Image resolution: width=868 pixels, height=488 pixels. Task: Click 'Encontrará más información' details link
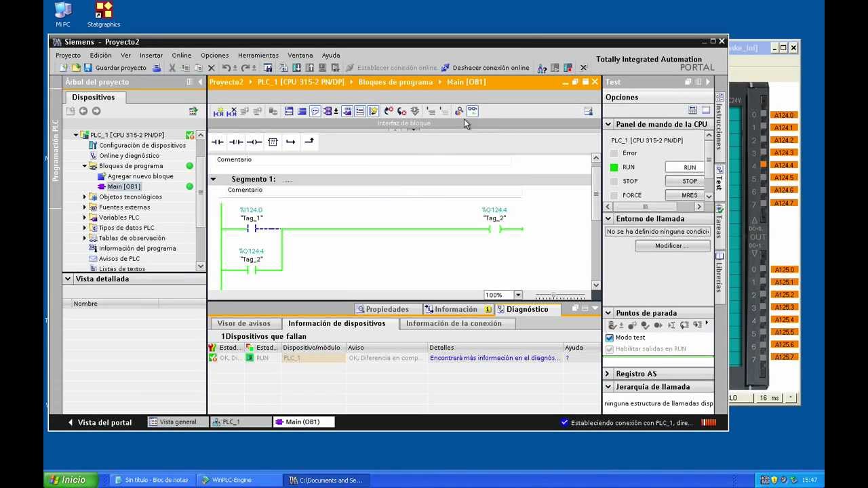494,358
